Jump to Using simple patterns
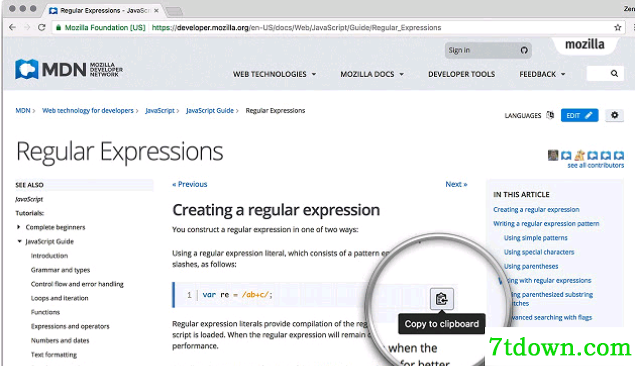 [535, 238]
